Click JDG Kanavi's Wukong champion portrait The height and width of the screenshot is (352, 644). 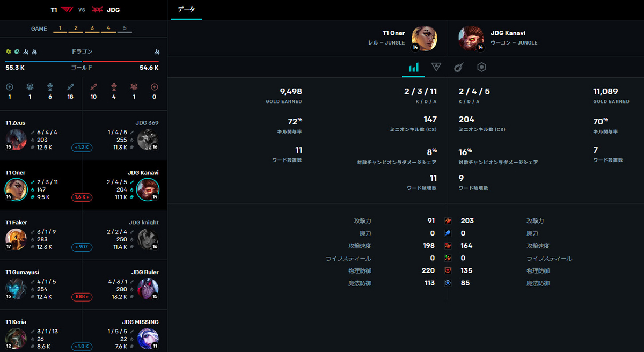(x=471, y=38)
